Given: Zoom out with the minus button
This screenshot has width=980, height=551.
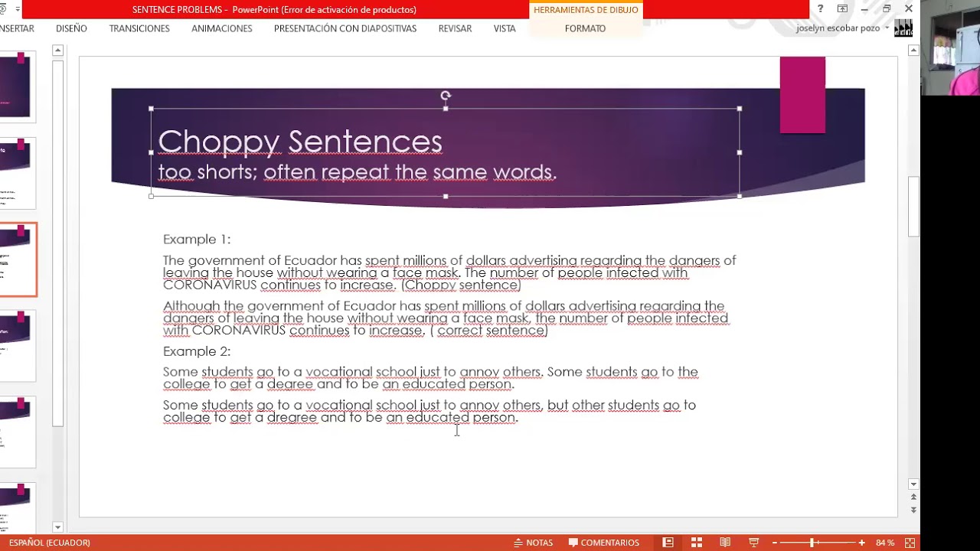Looking at the screenshot, I should (x=774, y=543).
